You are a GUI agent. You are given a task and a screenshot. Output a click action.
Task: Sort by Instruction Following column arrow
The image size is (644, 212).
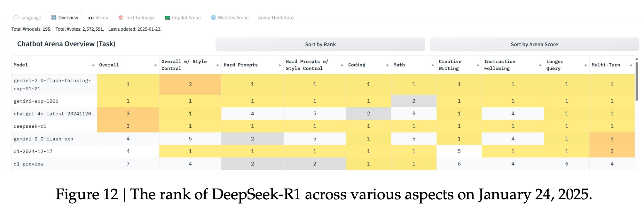click(540, 65)
